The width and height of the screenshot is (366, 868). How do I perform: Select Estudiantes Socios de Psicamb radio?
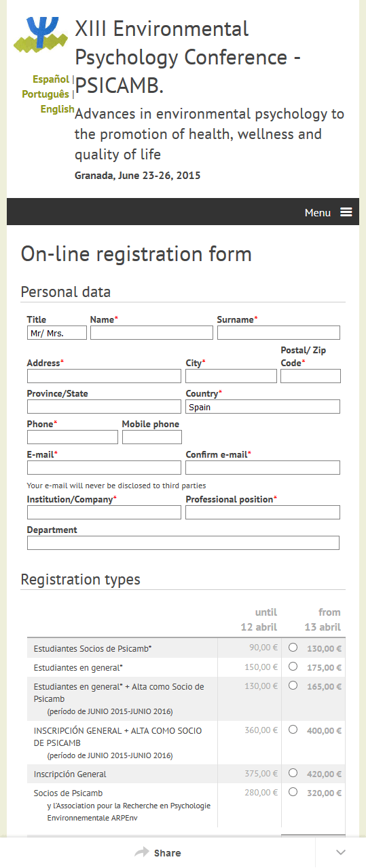(293, 648)
